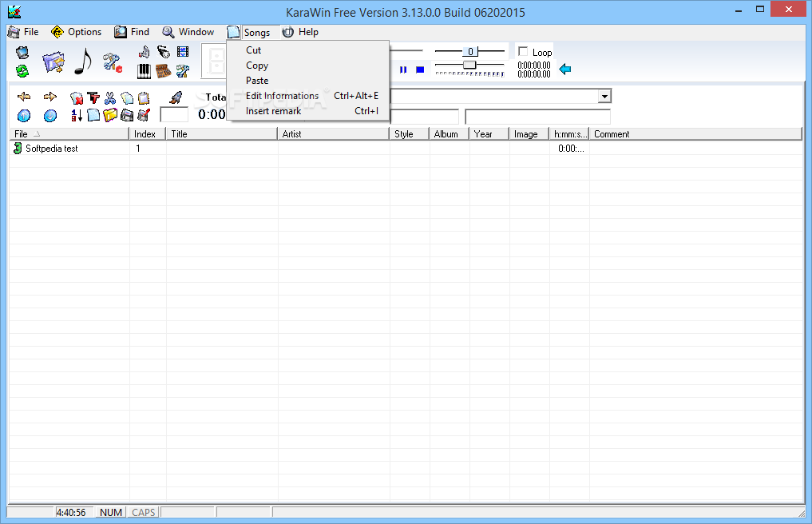Open the Window menu

tap(188, 32)
